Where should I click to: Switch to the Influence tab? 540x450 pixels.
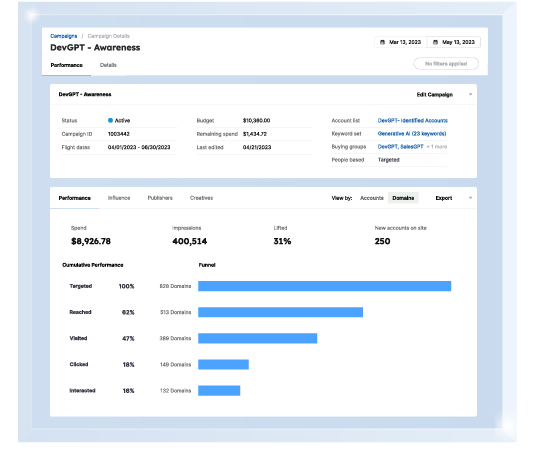click(119, 198)
